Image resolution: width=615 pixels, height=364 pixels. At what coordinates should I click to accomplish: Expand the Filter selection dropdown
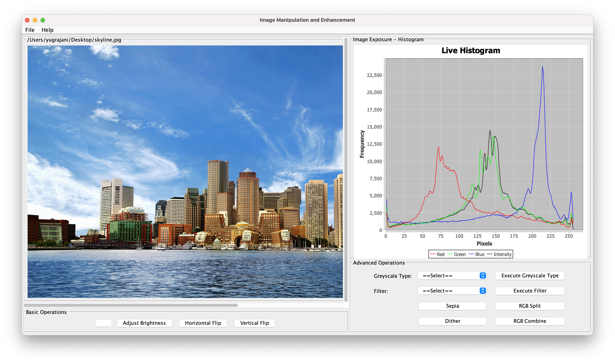point(453,290)
